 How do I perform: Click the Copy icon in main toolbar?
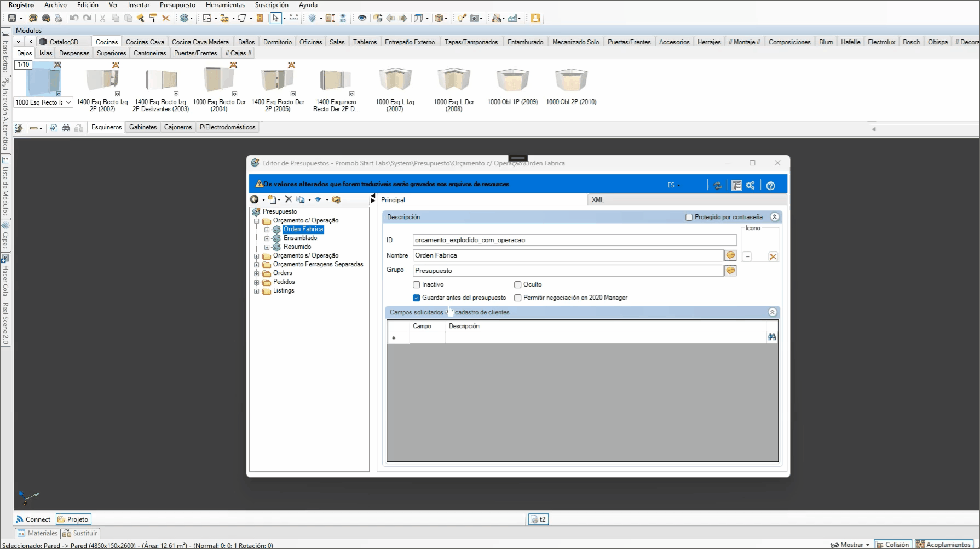[116, 18]
